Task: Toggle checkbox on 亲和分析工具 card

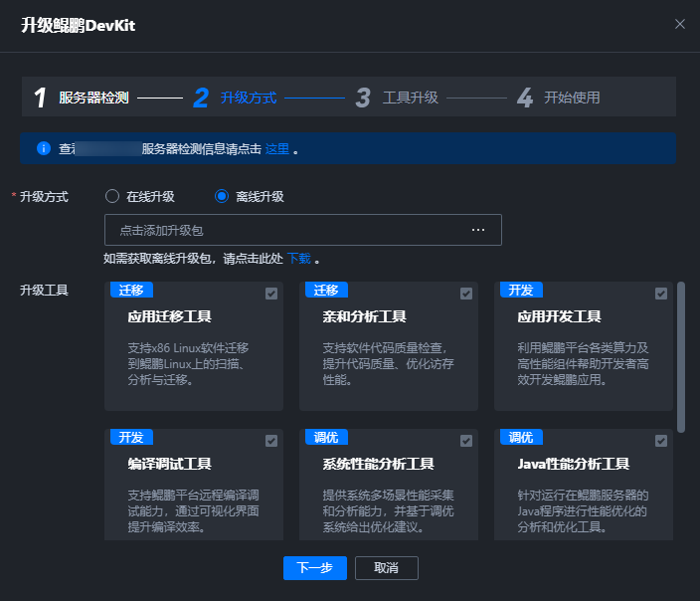Action: 466,294
